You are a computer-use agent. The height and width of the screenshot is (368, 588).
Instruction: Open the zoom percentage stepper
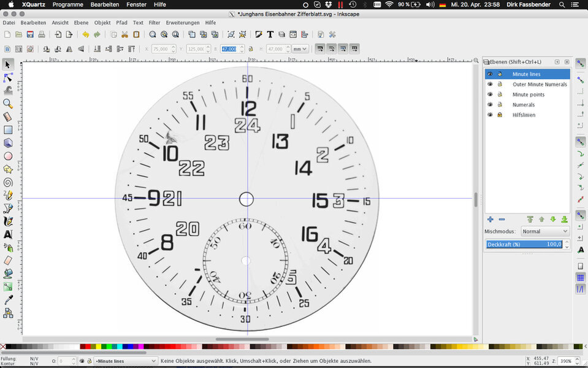578,361
